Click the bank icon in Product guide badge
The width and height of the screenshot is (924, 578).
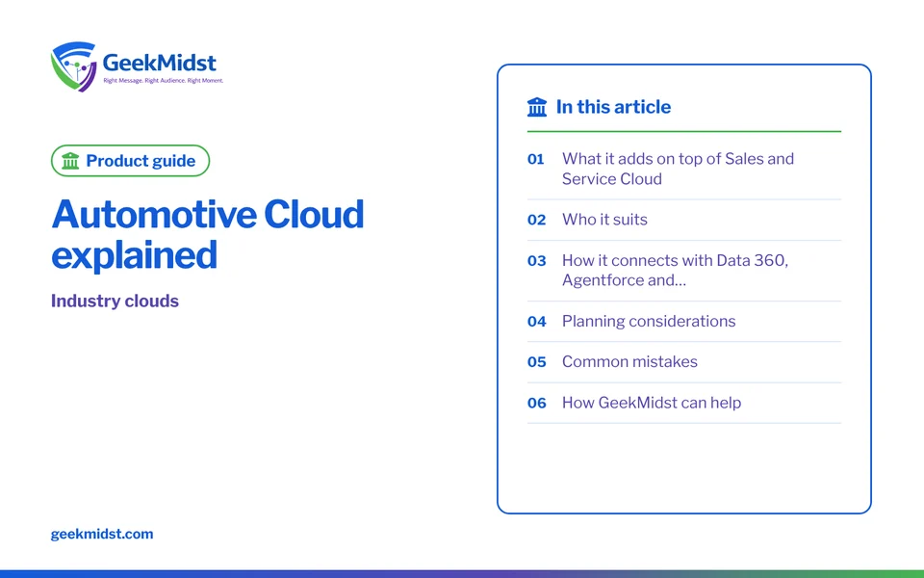70,161
